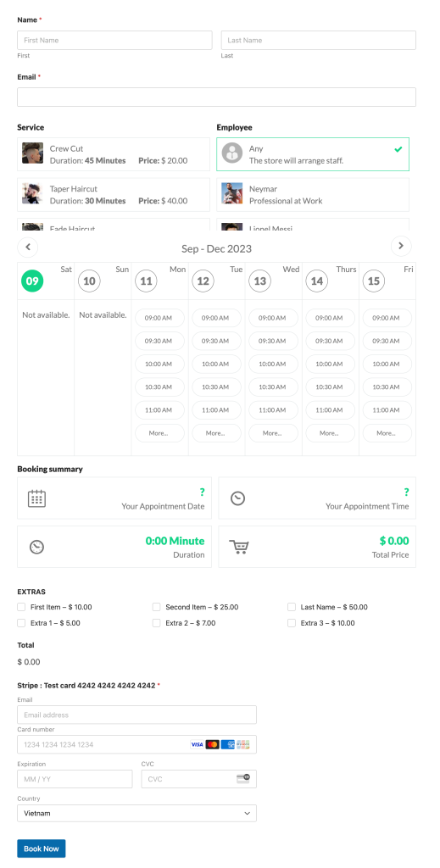Choose the Taper Haircut service card
The image size is (440, 868).
click(114, 194)
